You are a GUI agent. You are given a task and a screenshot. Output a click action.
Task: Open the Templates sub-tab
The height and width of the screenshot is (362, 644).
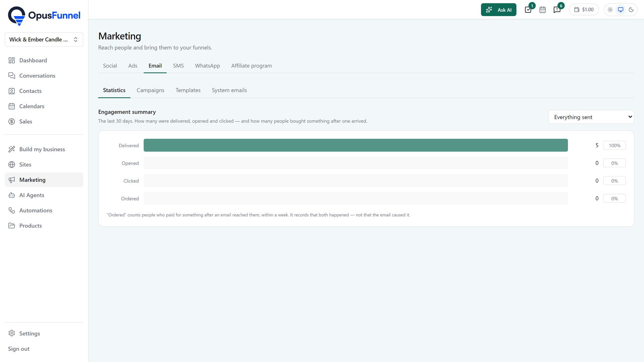pyautogui.click(x=188, y=90)
